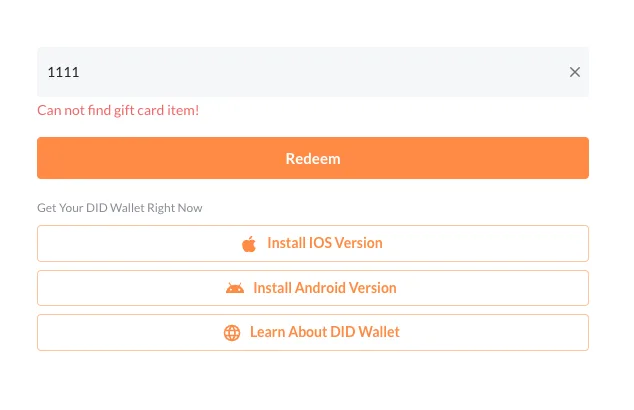The height and width of the screenshot is (410, 634).
Task: Click the Apple logo icon
Action: coord(249,244)
